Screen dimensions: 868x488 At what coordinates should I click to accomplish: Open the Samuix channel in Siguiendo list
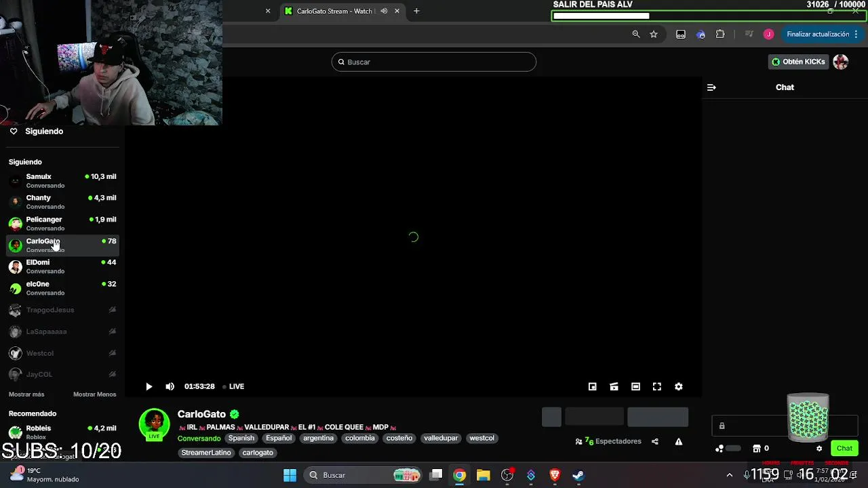point(62,180)
